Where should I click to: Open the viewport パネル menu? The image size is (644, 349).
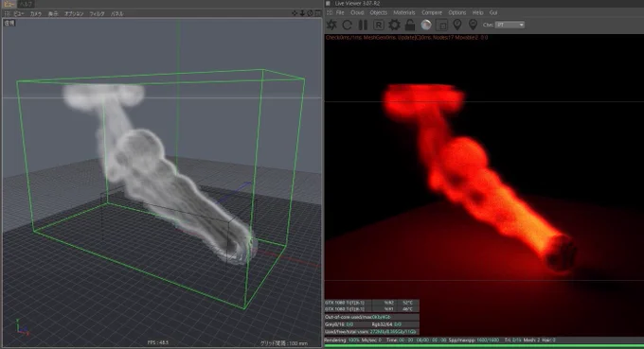point(117,13)
